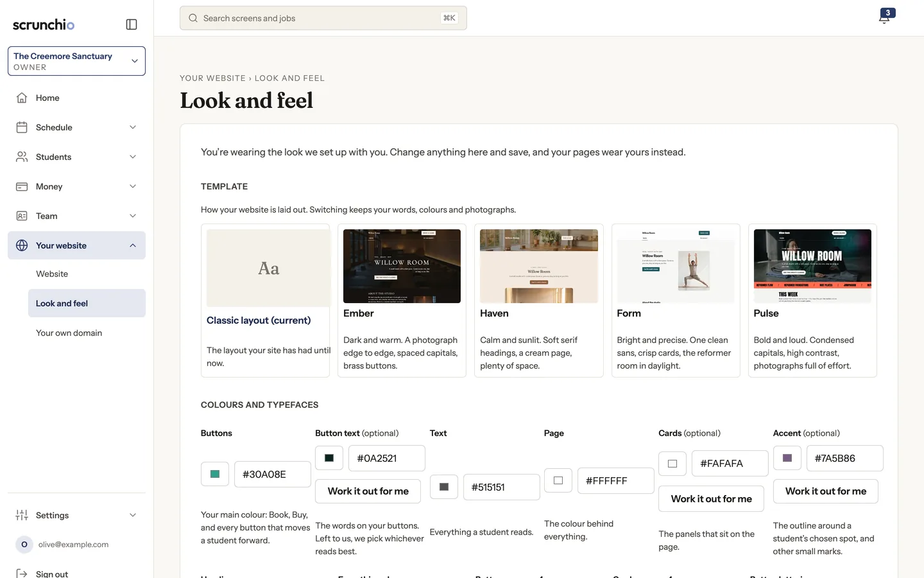Open the Accent purple colour swatch
924x578 pixels.
pos(787,458)
